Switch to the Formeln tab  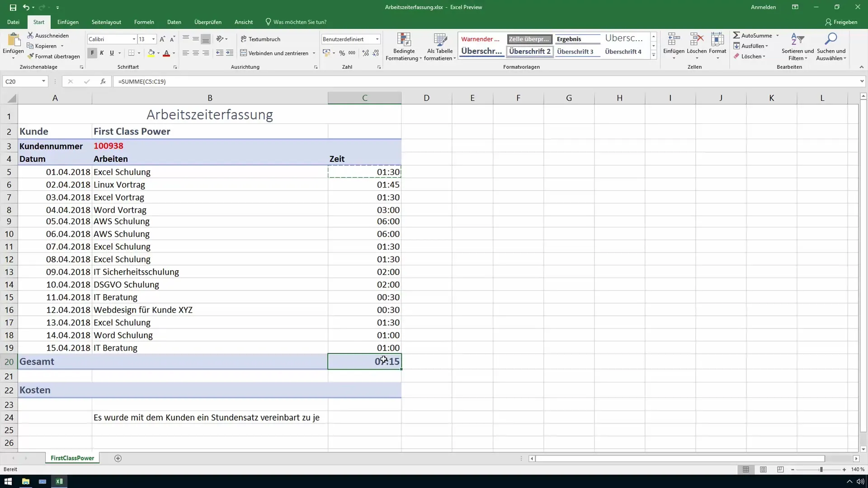[x=144, y=22]
